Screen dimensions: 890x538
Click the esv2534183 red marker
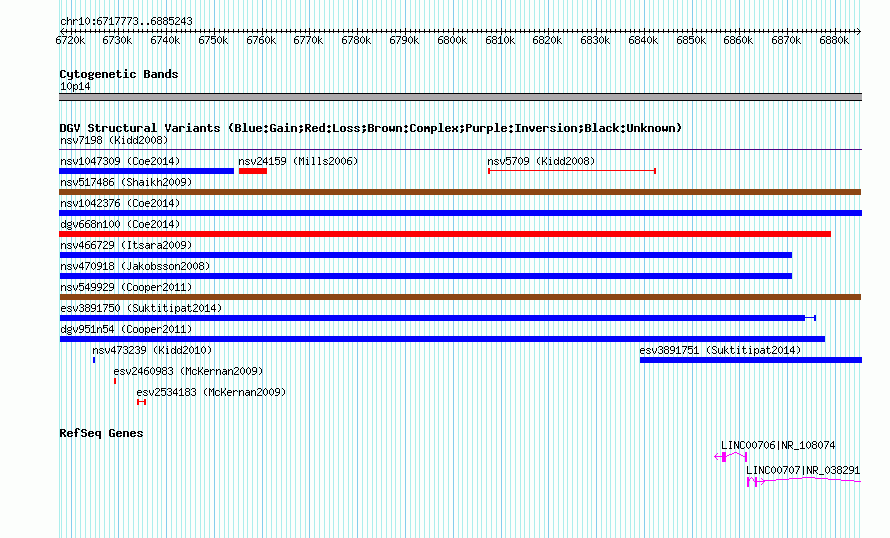point(142,402)
